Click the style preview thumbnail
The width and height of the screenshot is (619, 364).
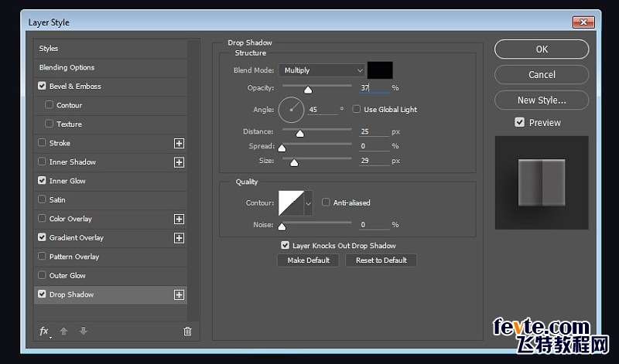pos(542,183)
